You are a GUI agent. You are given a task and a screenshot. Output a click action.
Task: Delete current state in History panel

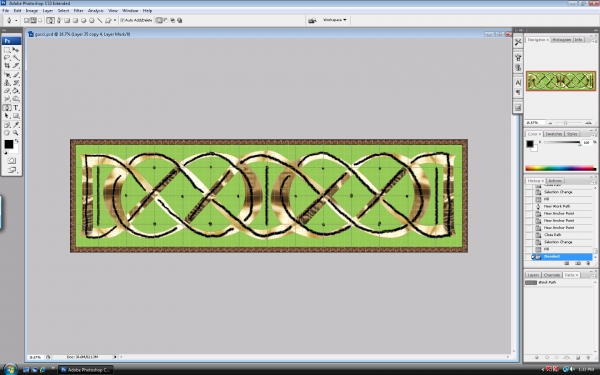tap(588, 263)
